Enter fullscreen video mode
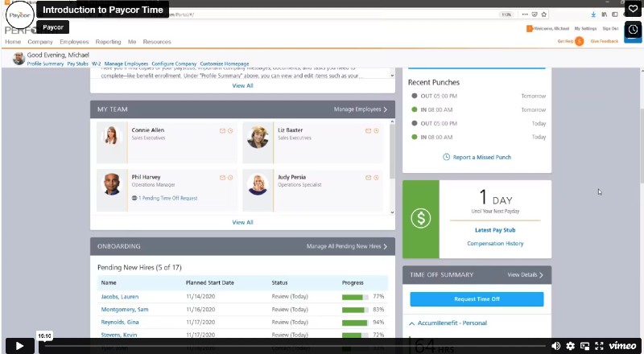This screenshot has width=644, height=354. point(599,346)
